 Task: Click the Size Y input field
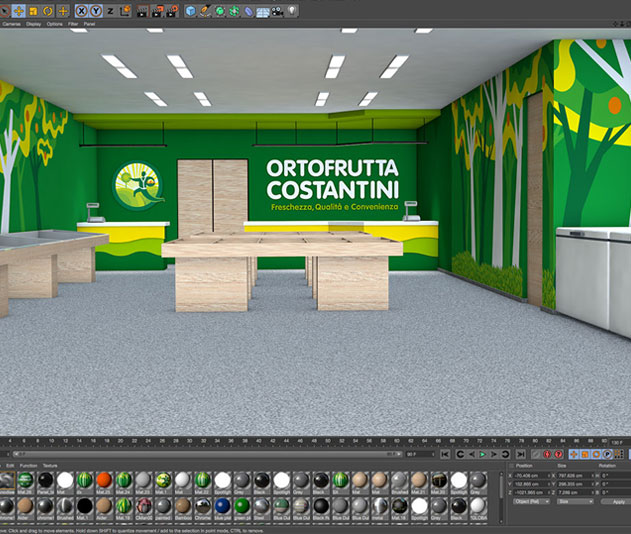(576, 484)
